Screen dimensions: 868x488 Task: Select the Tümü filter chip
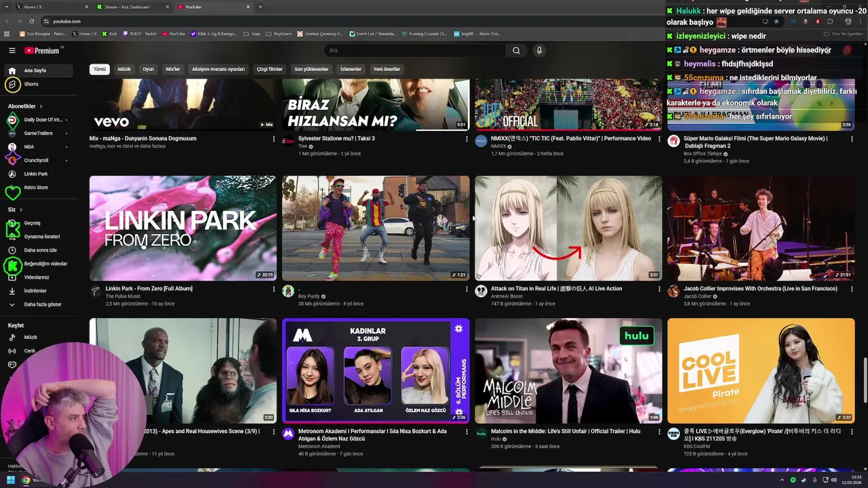[100, 69]
